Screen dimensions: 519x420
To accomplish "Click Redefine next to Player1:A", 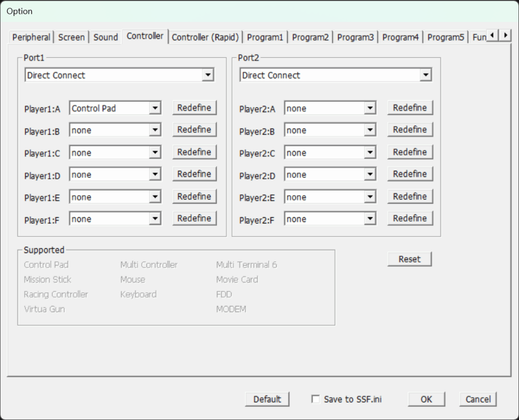I will click(194, 107).
